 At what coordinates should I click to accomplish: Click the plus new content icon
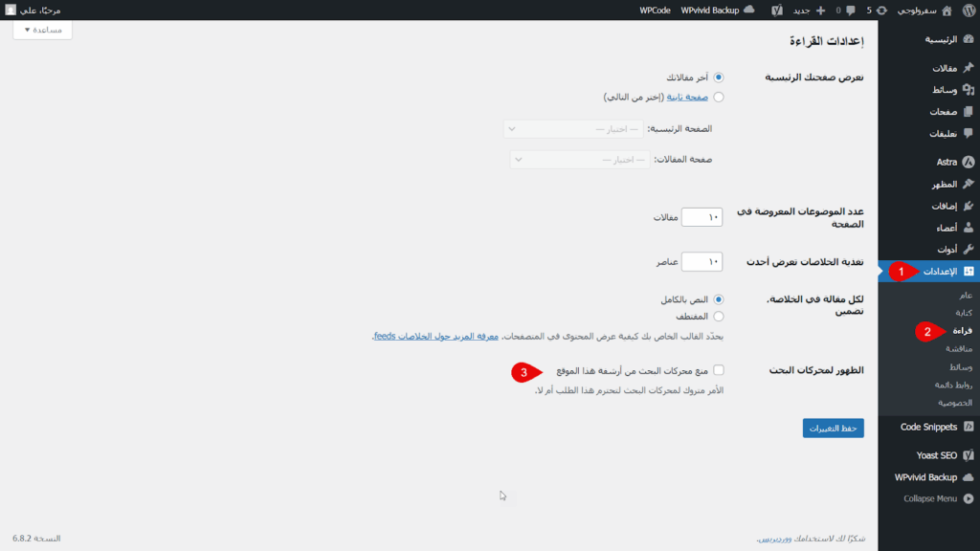pos(820,10)
